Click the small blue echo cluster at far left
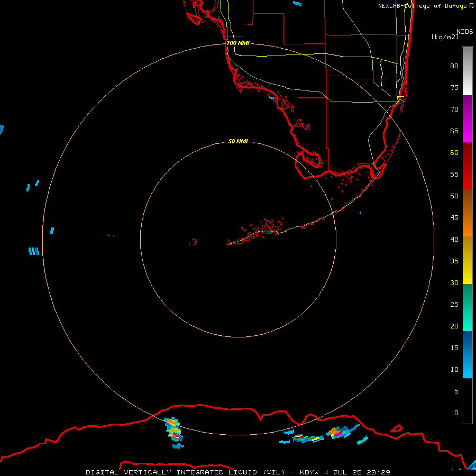The width and height of the screenshot is (476, 476). pyautogui.click(x=34, y=251)
